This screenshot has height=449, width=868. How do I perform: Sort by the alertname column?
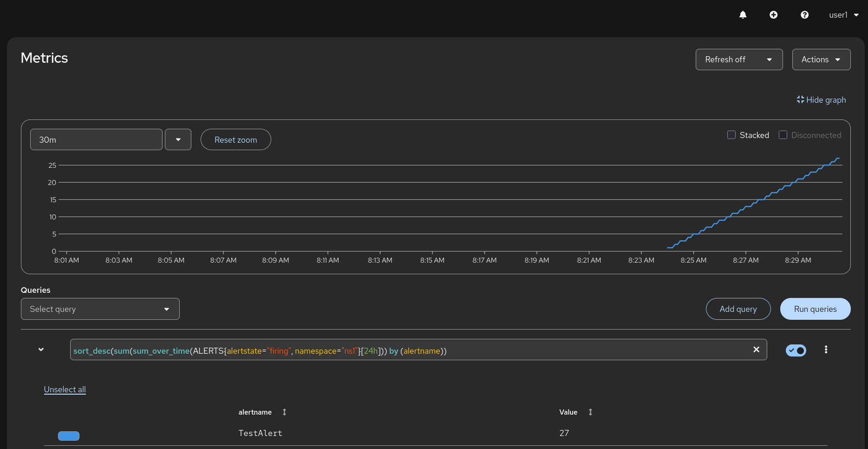(284, 412)
